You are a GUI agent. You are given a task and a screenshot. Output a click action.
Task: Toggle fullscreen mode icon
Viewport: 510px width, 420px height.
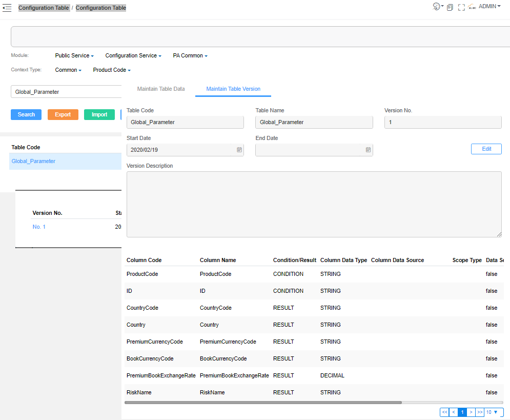click(461, 7)
